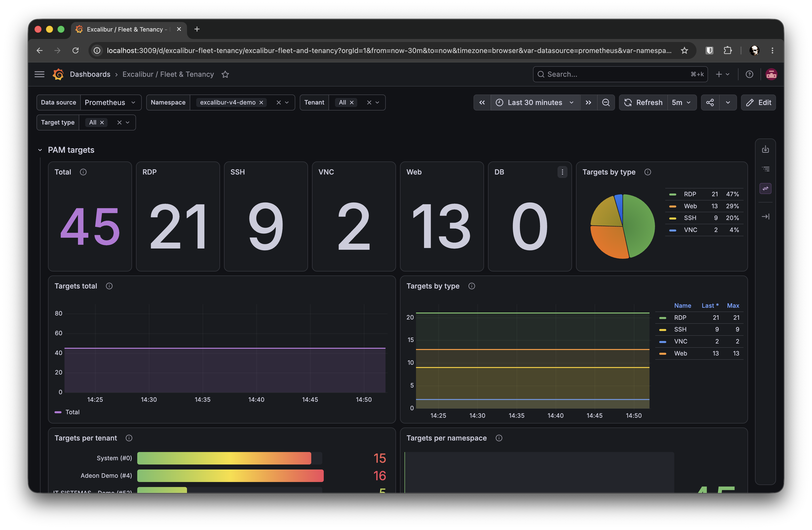The width and height of the screenshot is (812, 530).
Task: Open the user profile avatar
Action: click(x=771, y=74)
